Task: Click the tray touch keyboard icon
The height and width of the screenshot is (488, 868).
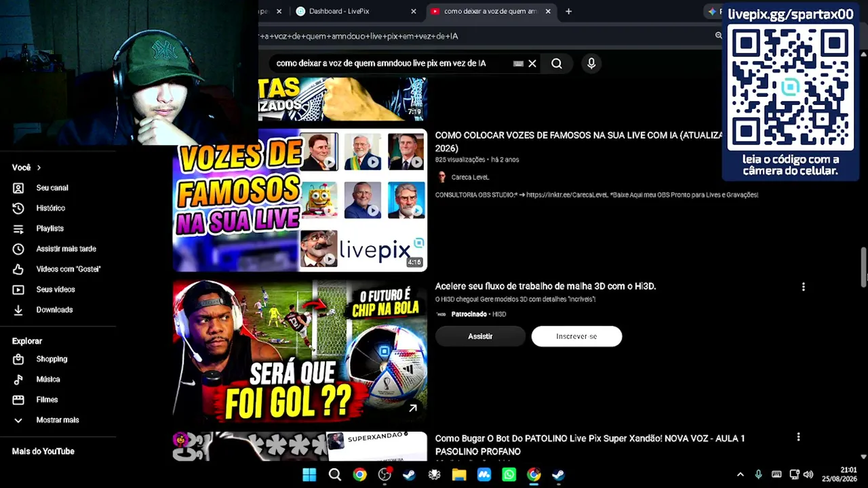Action: [776, 474]
